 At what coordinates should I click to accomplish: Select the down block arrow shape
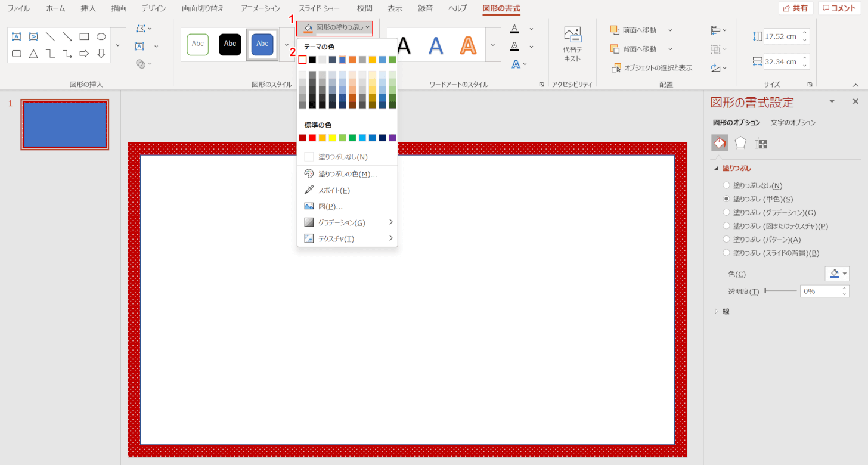[101, 54]
